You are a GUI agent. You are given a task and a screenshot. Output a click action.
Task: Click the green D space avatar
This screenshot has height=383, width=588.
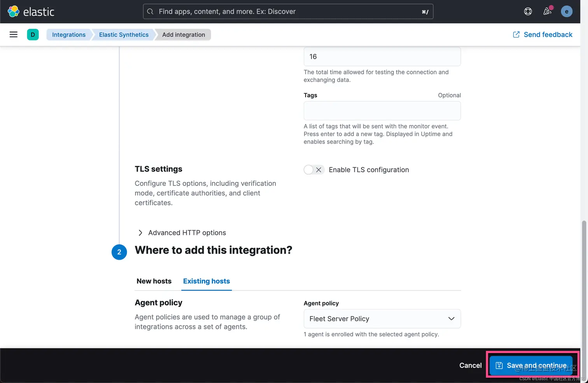click(33, 35)
